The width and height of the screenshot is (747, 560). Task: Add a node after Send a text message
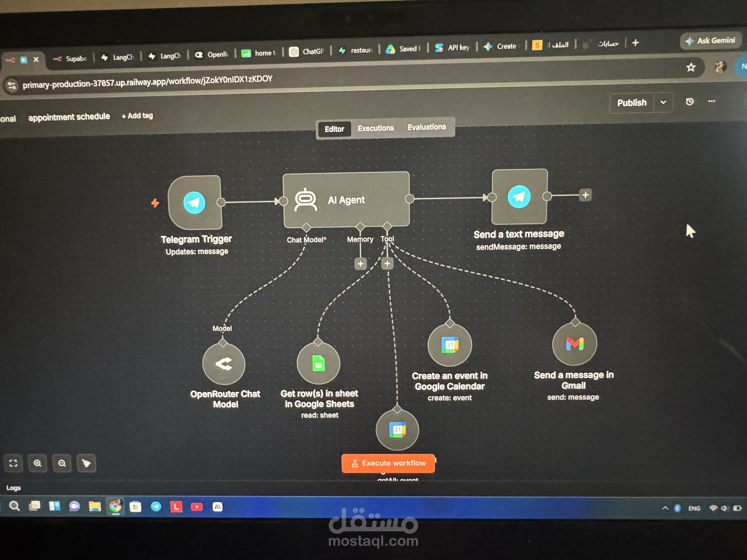pos(586,195)
